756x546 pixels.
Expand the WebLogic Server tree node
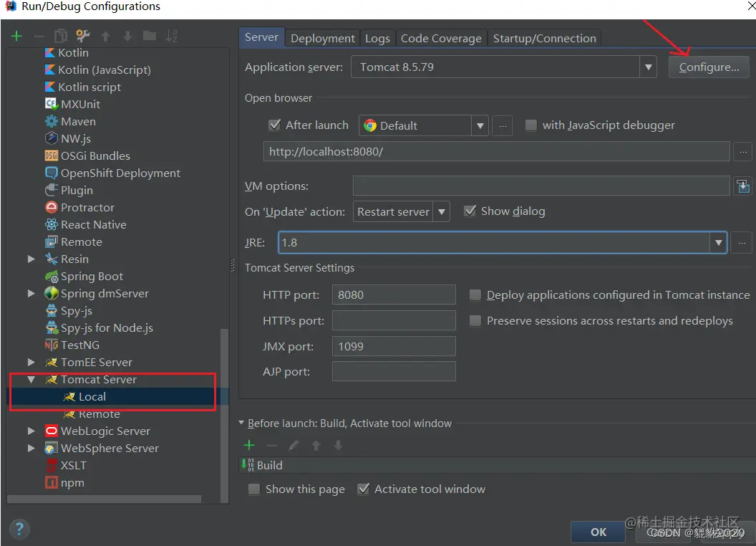(x=31, y=431)
